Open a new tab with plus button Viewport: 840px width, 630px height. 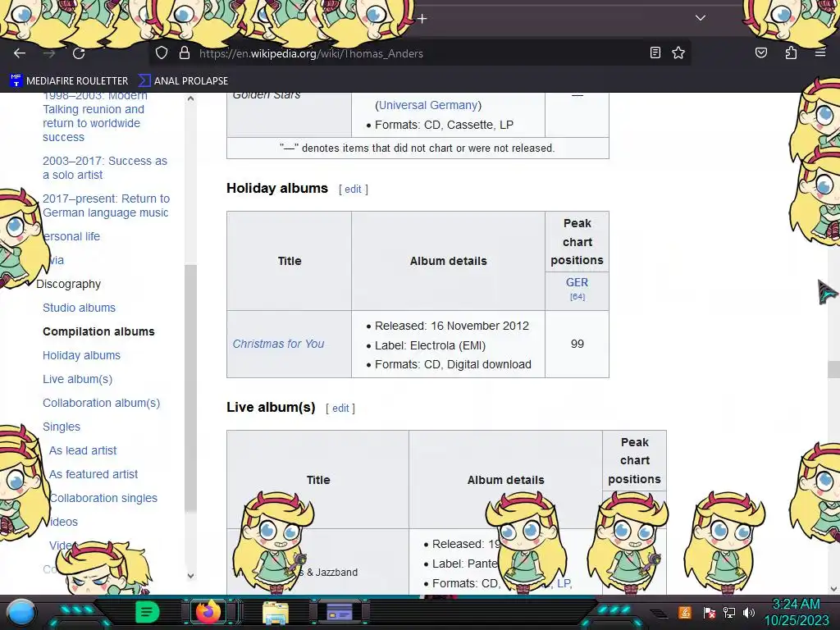point(422,19)
